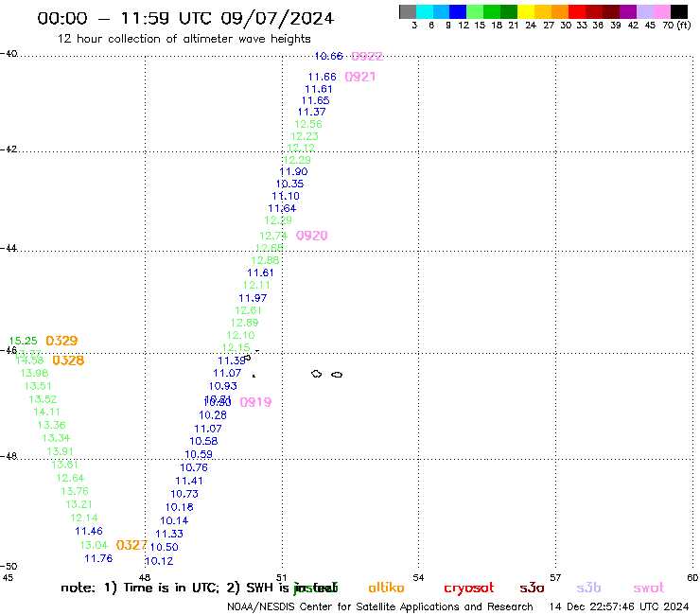Click the wave height value 12.23

(x=305, y=136)
